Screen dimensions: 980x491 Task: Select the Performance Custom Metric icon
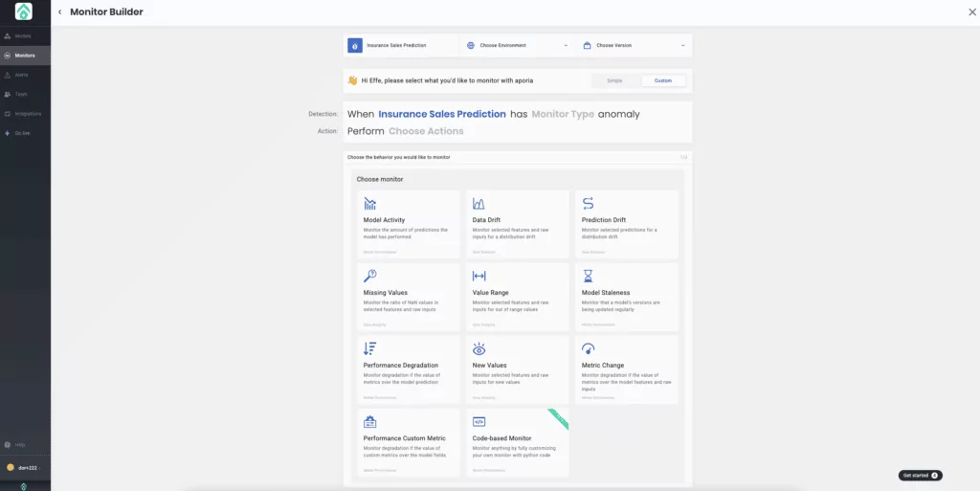[x=370, y=422]
